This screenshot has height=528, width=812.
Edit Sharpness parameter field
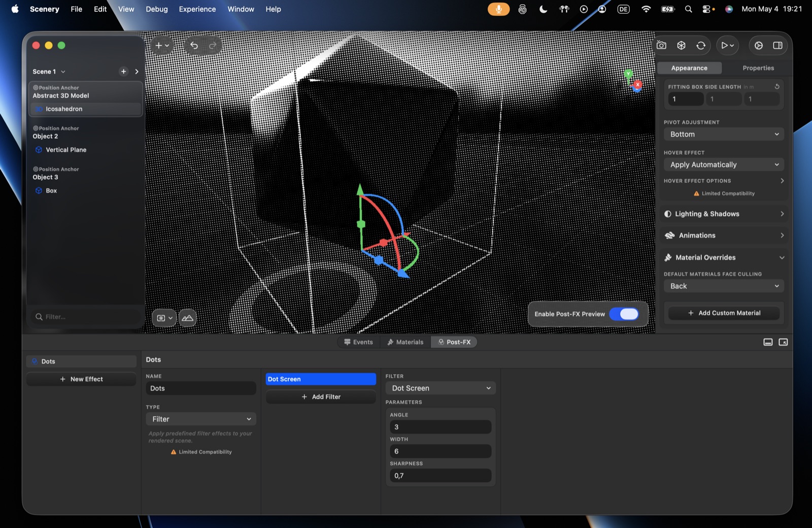441,476
